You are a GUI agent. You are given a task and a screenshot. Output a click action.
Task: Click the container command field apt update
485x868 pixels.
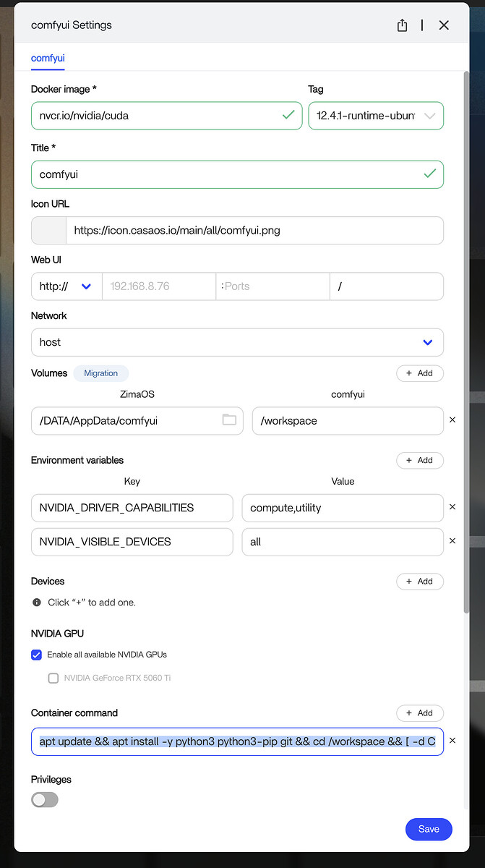click(237, 741)
